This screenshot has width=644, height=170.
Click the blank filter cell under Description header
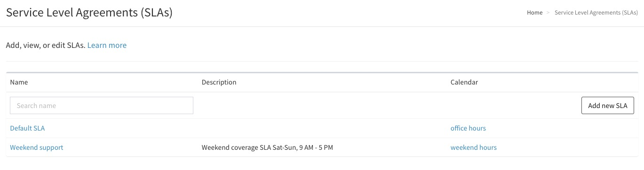[x=322, y=106]
